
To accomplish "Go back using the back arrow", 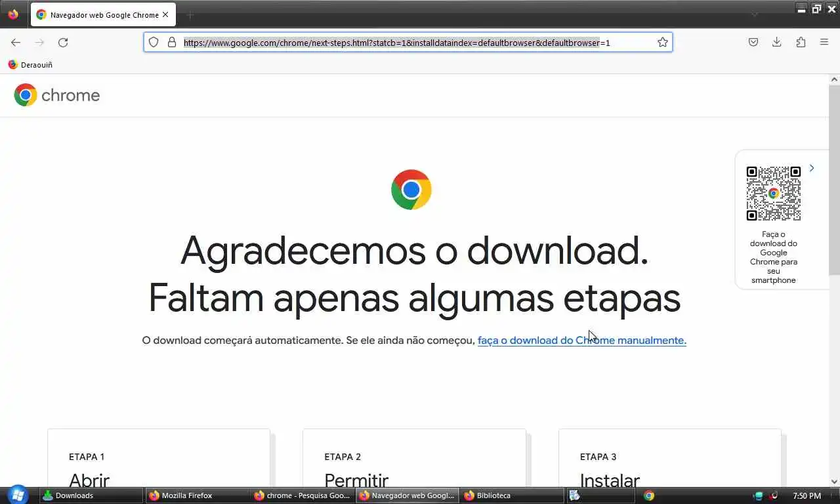I will click(x=16, y=43).
